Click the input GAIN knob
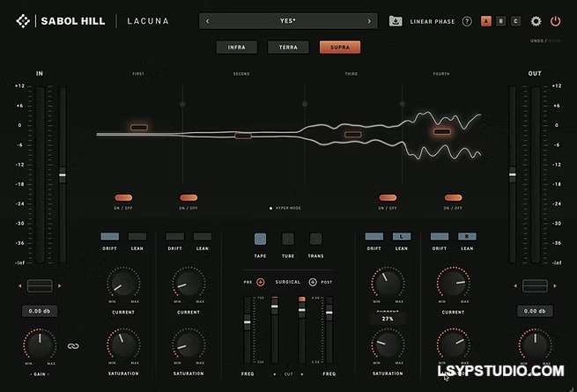Image resolution: width=577 pixels, height=392 pixels. pyautogui.click(x=40, y=345)
